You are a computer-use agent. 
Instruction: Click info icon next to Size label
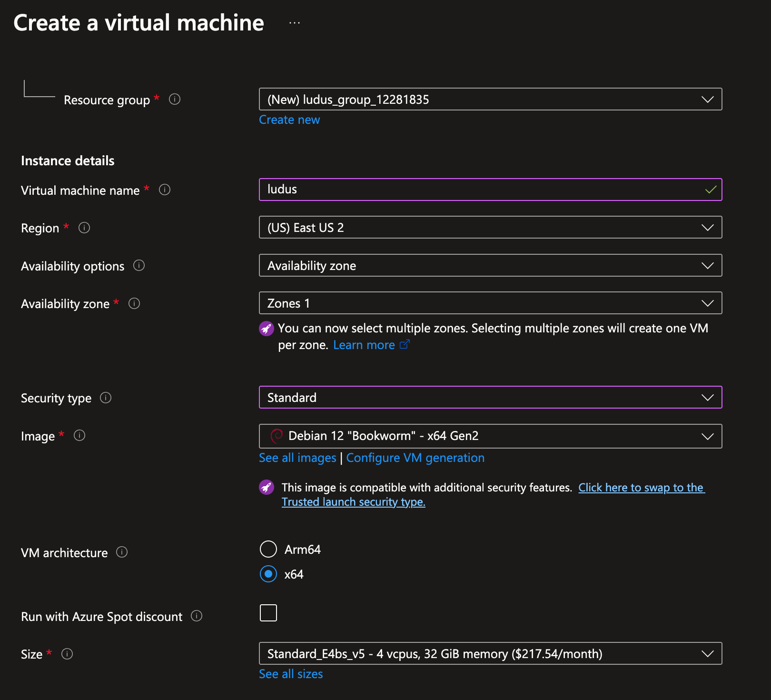click(x=67, y=654)
